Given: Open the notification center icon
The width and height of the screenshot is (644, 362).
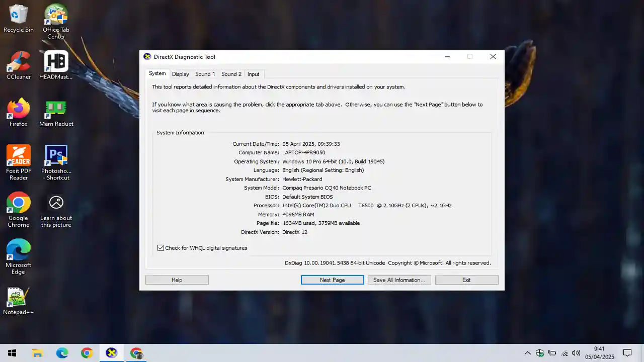Looking at the screenshot, I should 627,353.
